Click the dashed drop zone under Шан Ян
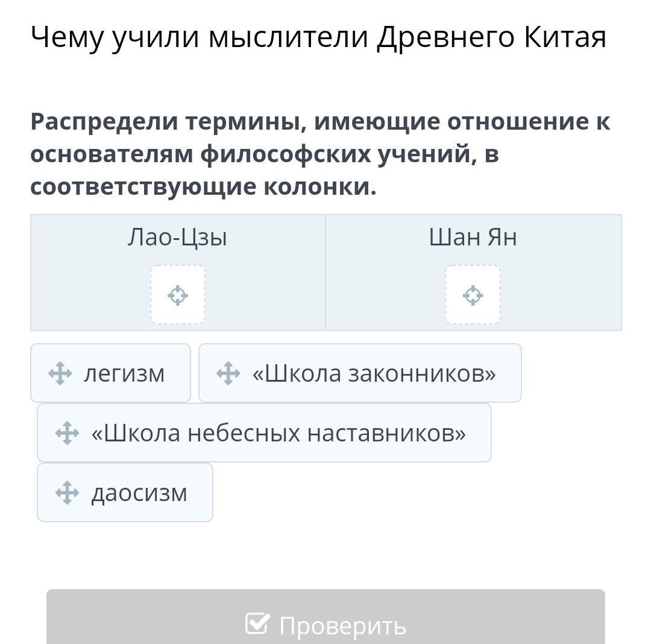Viewport: 651px width, 644px height. pos(473,294)
